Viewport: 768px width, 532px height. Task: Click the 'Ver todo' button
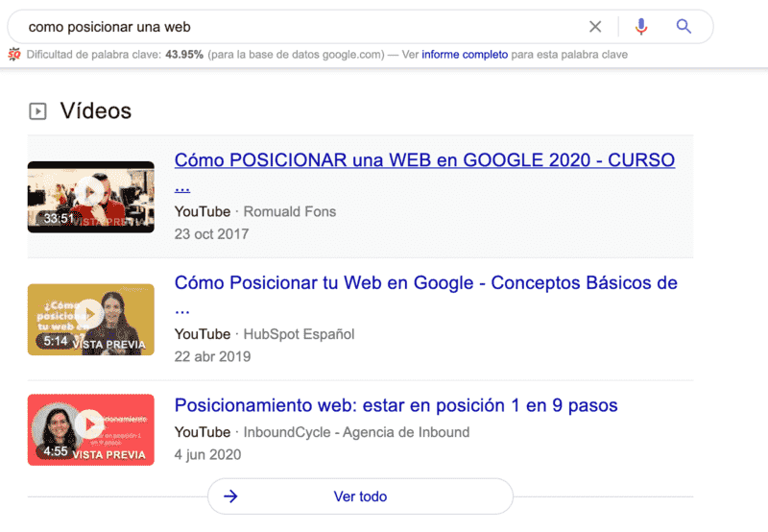[x=360, y=496]
